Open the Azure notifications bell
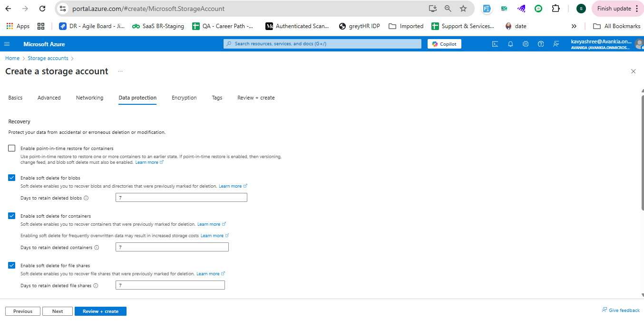Screen dimensions: 644x321 pyautogui.click(x=510, y=44)
